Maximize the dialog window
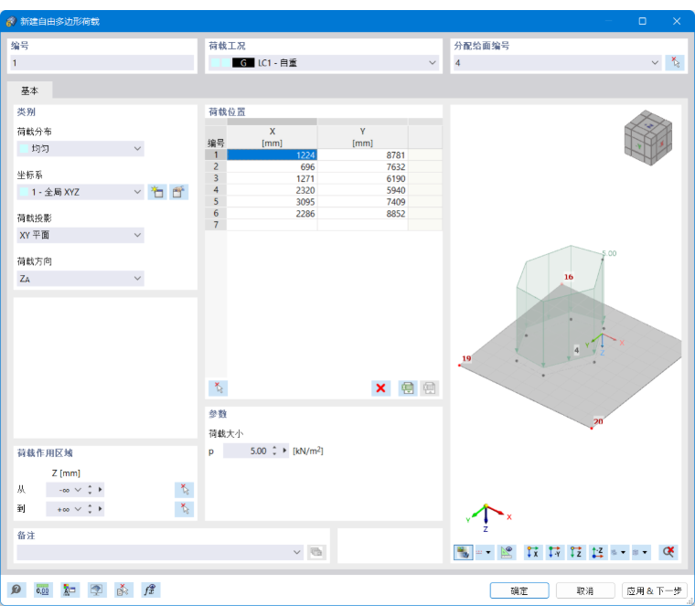The width and height of the screenshot is (695, 616). (642, 21)
